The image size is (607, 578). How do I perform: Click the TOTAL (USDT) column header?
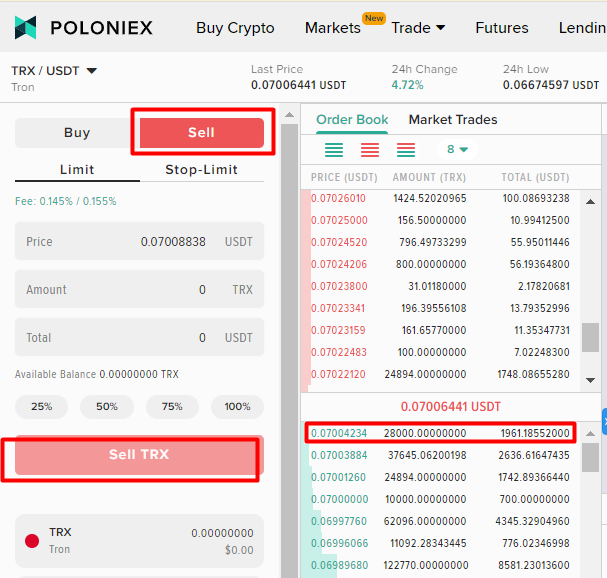coord(535,177)
